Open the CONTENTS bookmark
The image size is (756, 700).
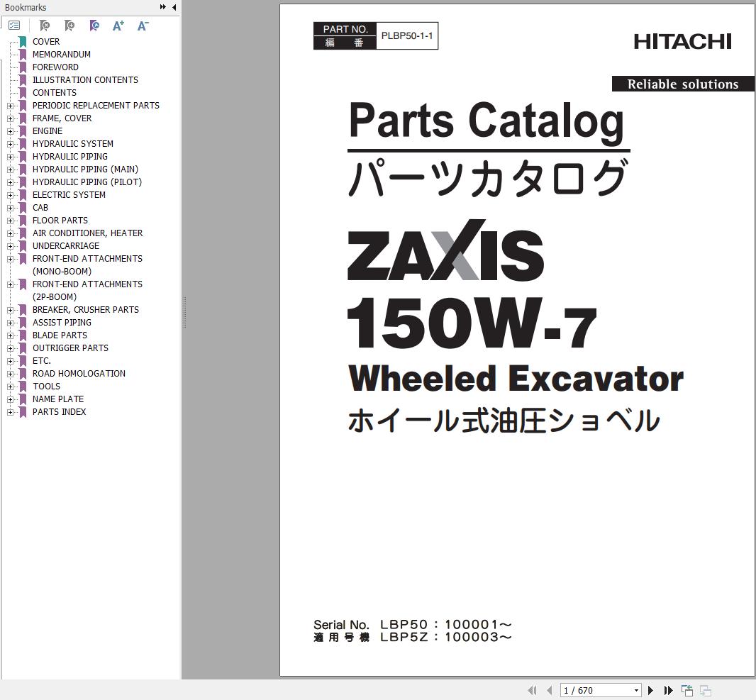[55, 93]
